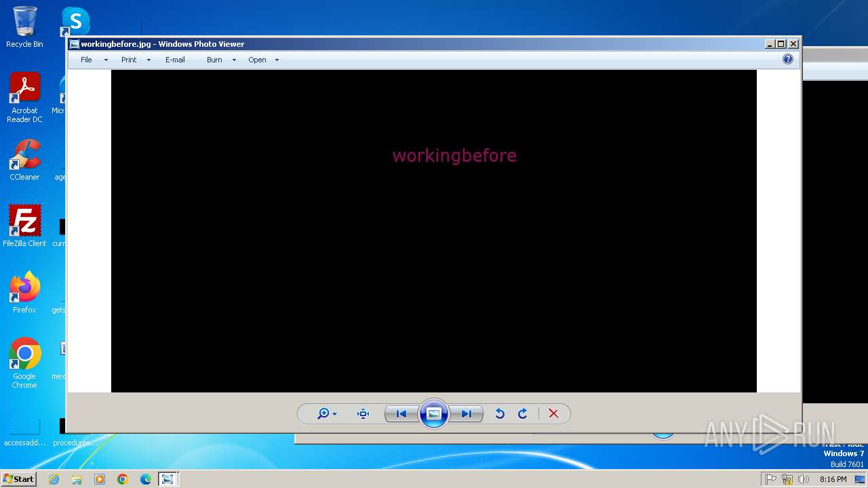Click the Actual size / fit-to-window icon
Image resolution: width=868 pixels, height=488 pixels.
coord(363,413)
